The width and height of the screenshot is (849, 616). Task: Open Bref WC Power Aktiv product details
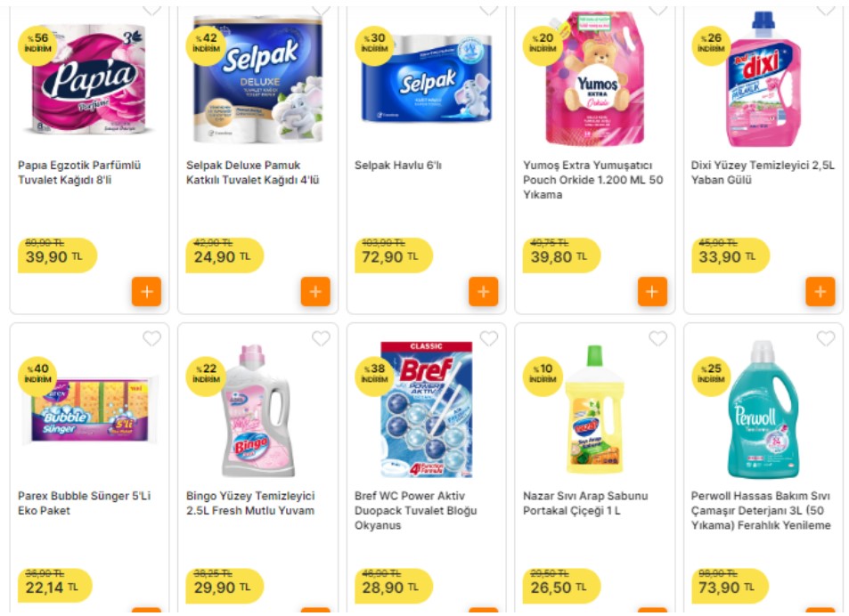tap(415, 510)
